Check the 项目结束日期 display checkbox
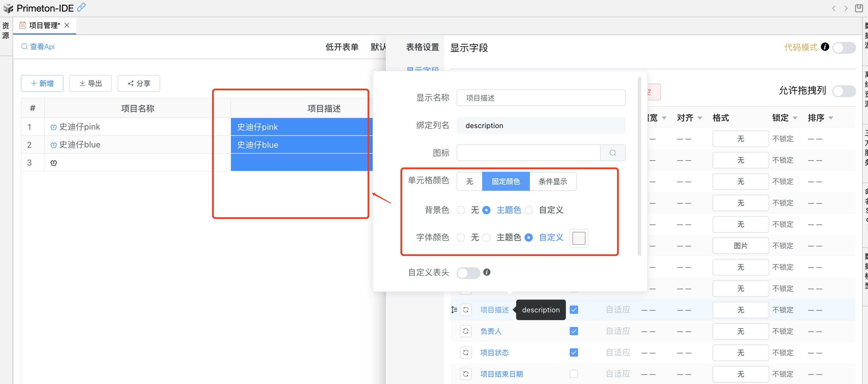Image resolution: width=868 pixels, height=384 pixels. coord(574,374)
